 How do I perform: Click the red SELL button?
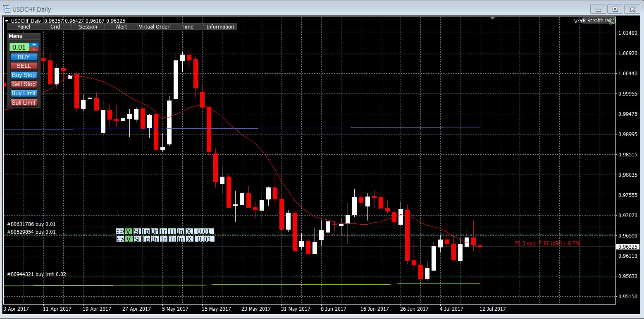coord(24,66)
